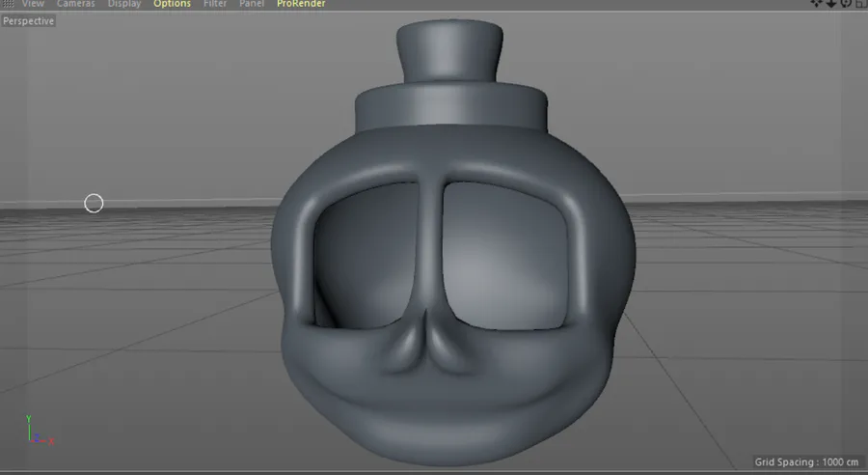The image size is (868, 475).
Task: Open the Filter menu
Action: click(x=215, y=3)
